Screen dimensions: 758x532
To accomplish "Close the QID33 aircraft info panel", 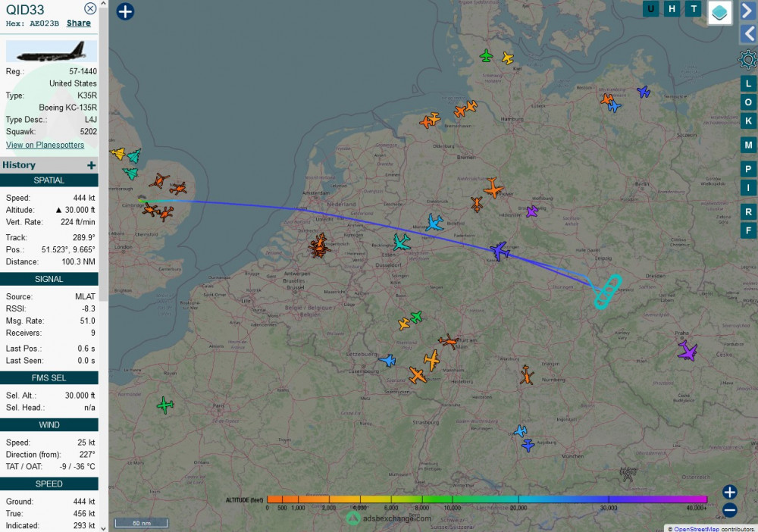I will [90, 8].
